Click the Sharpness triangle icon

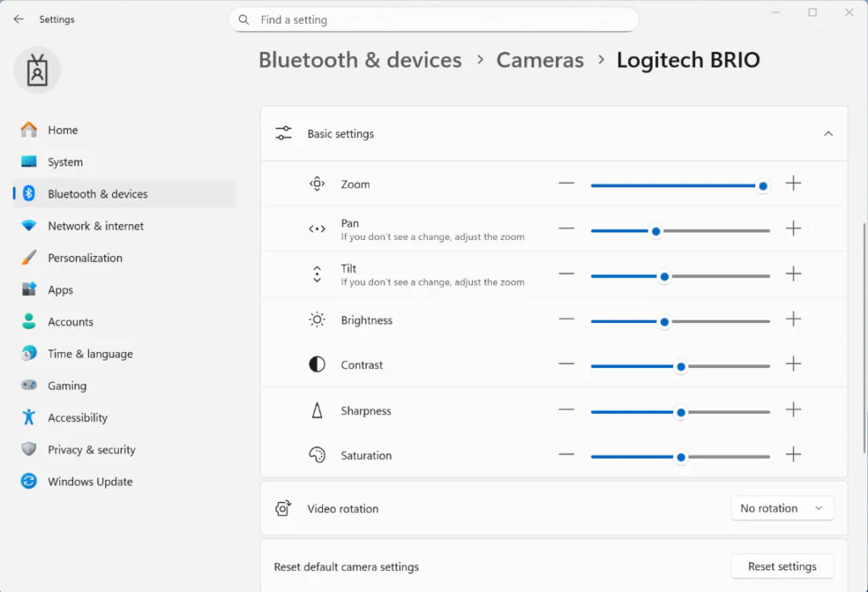click(317, 410)
